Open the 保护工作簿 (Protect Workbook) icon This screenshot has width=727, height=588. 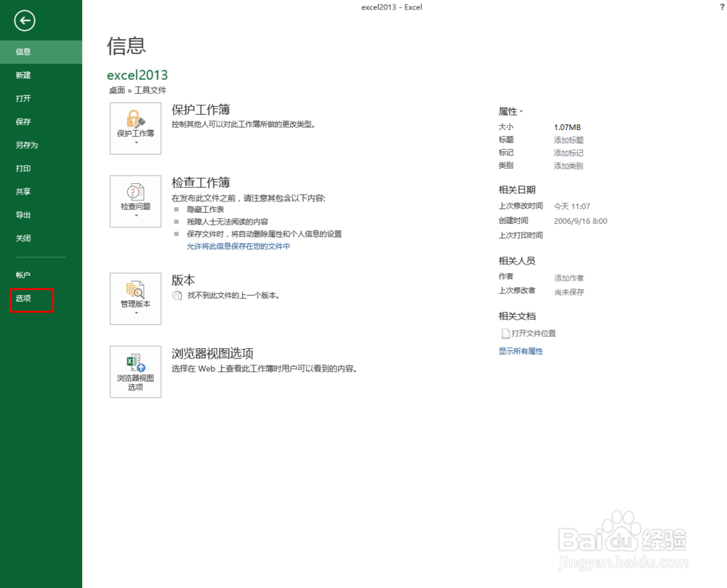click(x=135, y=128)
